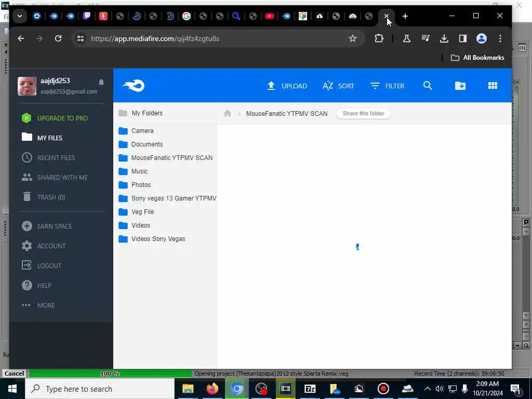Switch to the red download icon tab
This screenshot has width=532, height=399.
(103, 16)
